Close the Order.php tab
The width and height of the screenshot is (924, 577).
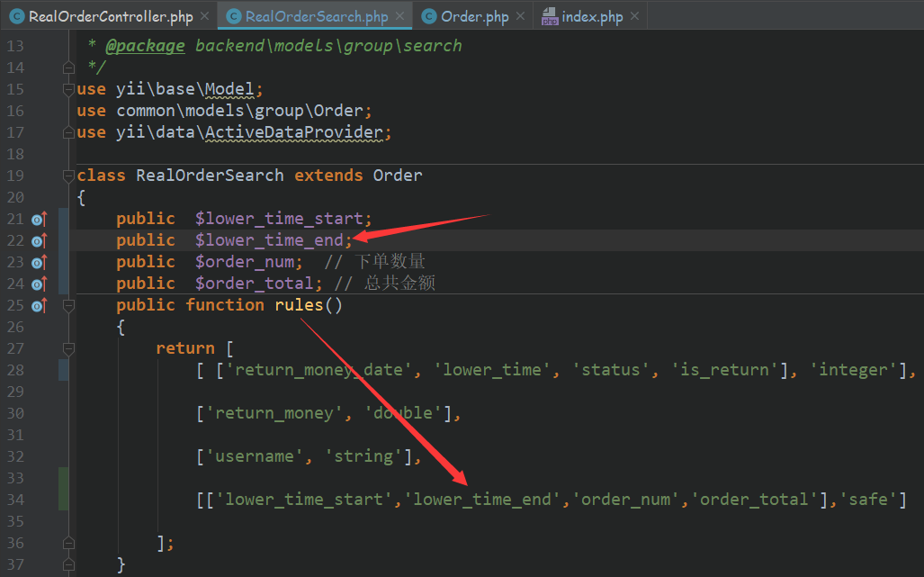(520, 16)
